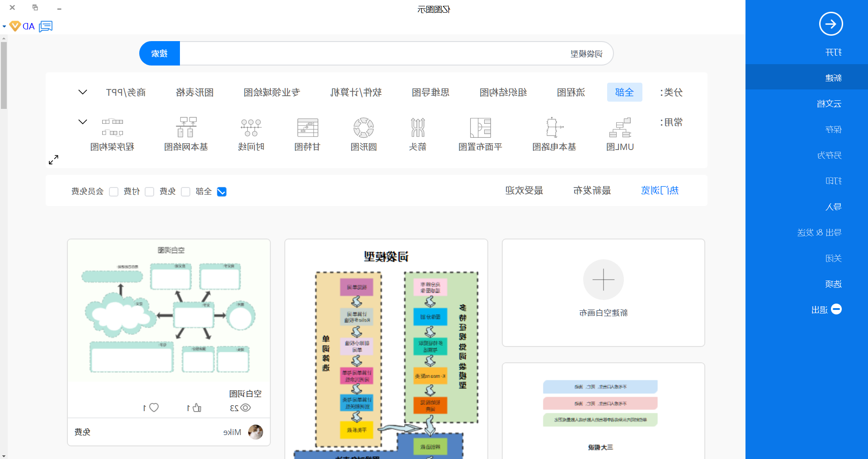Open the chat message icon in title area
868x459 pixels.
[x=46, y=26]
